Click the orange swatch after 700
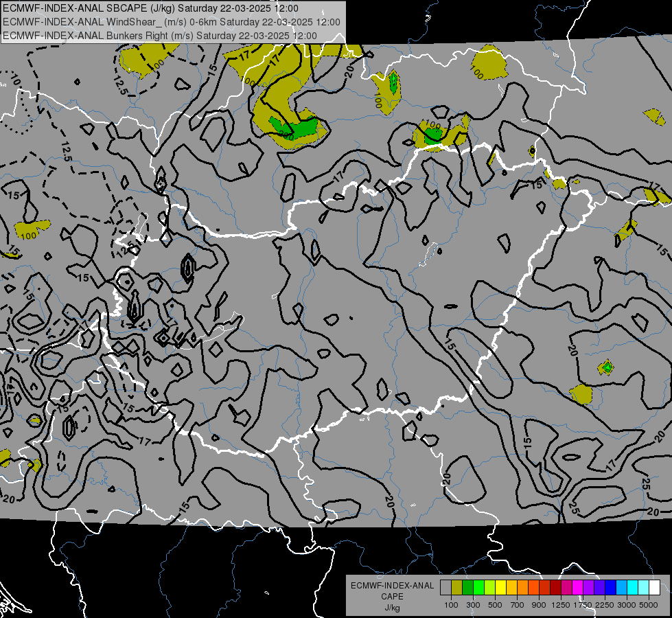 point(522,588)
